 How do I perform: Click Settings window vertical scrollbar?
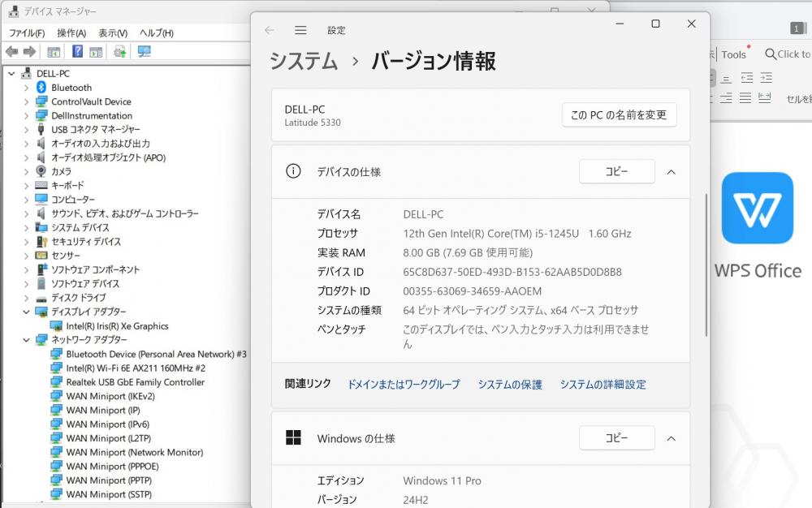706,265
